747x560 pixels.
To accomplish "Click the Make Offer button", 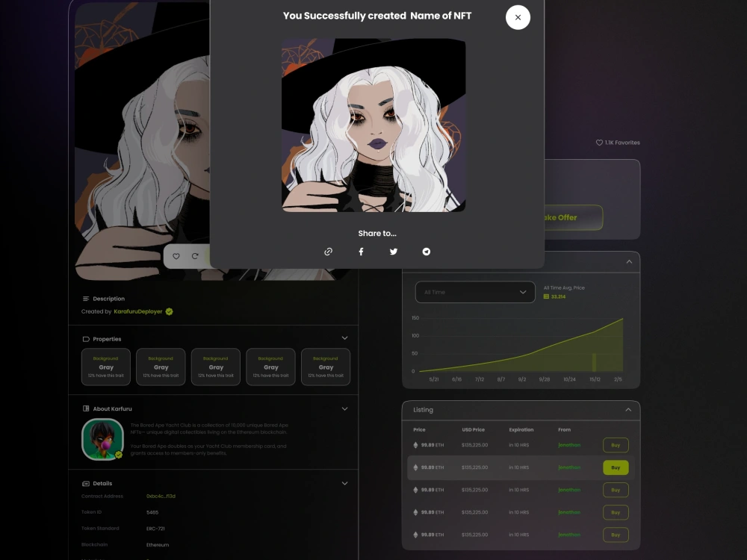I will (573, 217).
